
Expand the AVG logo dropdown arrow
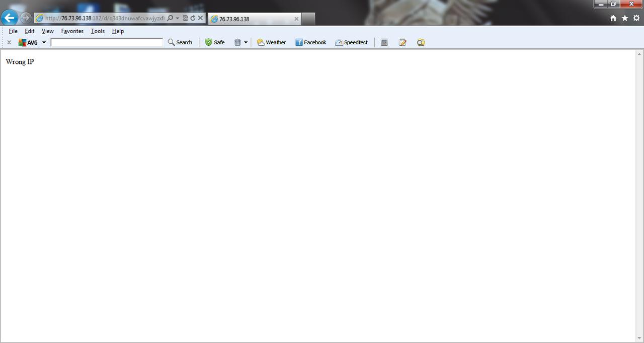[44, 43]
